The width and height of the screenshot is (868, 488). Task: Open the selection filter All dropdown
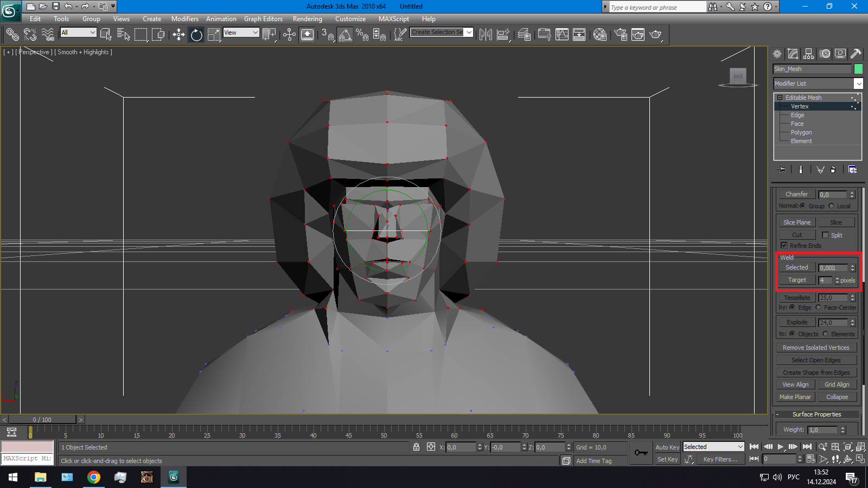pyautogui.click(x=79, y=33)
